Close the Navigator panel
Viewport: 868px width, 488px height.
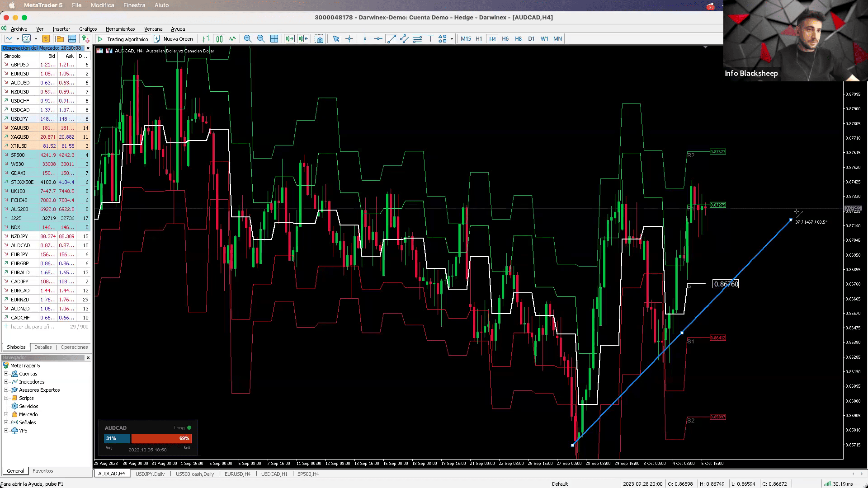pyautogui.click(x=88, y=357)
